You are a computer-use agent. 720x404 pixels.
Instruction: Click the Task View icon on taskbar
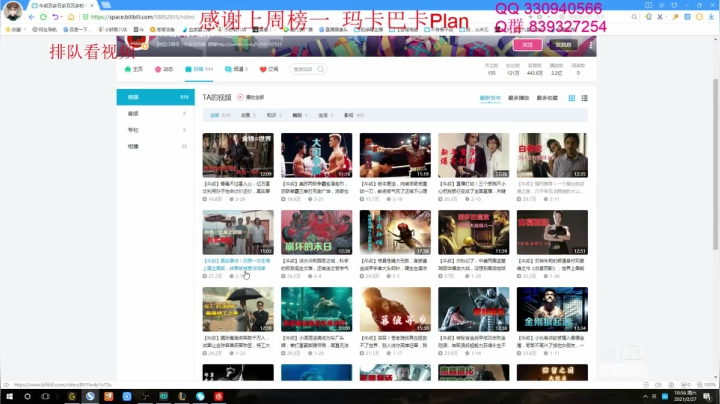tap(45, 396)
